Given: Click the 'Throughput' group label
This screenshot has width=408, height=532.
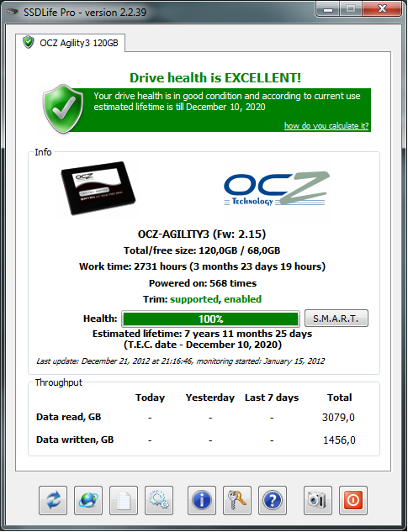Looking at the screenshot, I should 58,382.
